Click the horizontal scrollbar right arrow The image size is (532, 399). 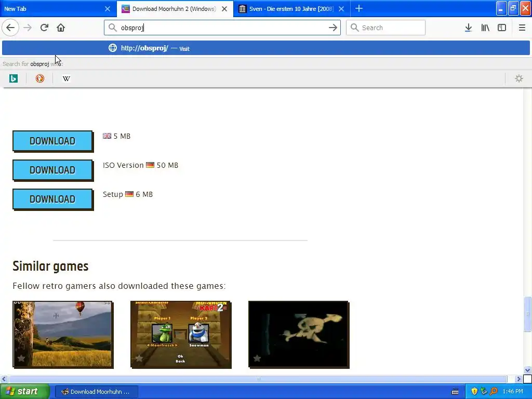pyautogui.click(x=519, y=379)
